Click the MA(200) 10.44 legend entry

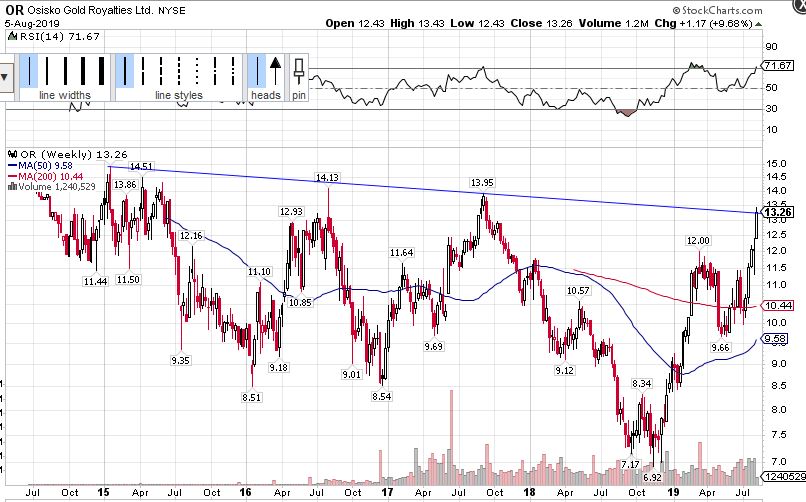pyautogui.click(x=45, y=176)
